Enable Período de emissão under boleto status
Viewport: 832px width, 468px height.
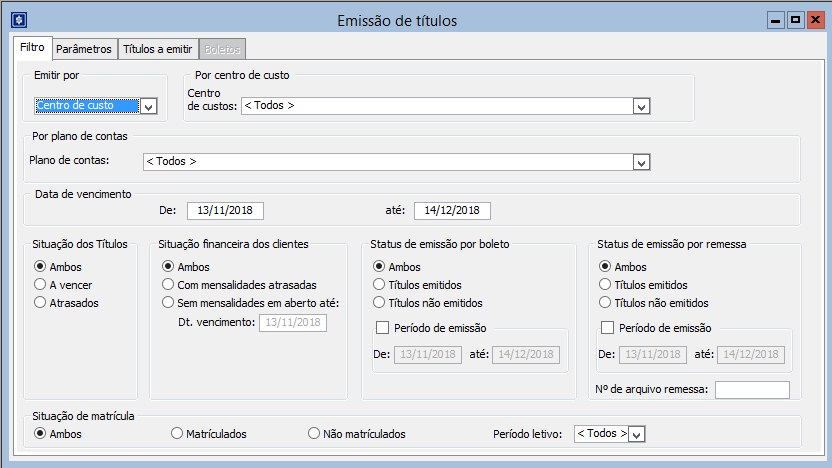[x=382, y=327]
